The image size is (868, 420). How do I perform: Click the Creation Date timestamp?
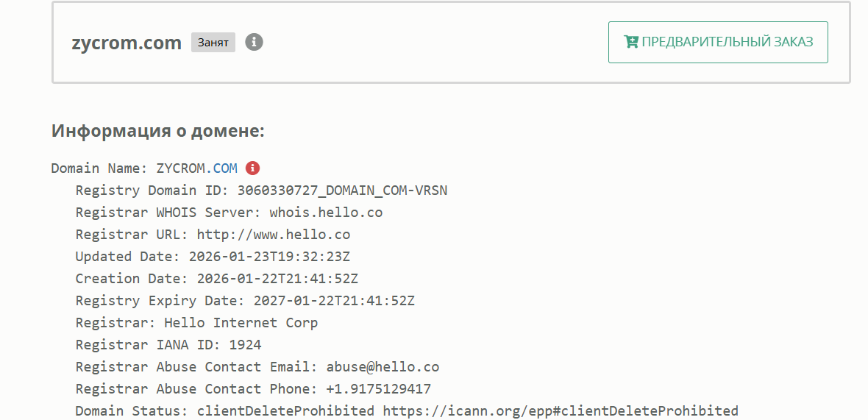coord(277,279)
